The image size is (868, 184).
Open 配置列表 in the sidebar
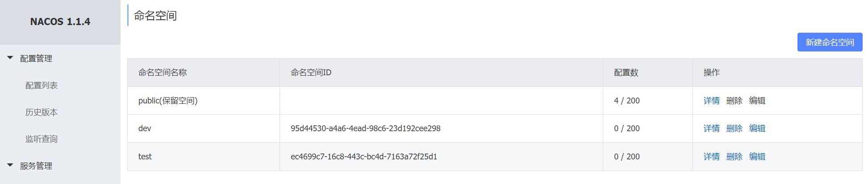pyautogui.click(x=42, y=85)
